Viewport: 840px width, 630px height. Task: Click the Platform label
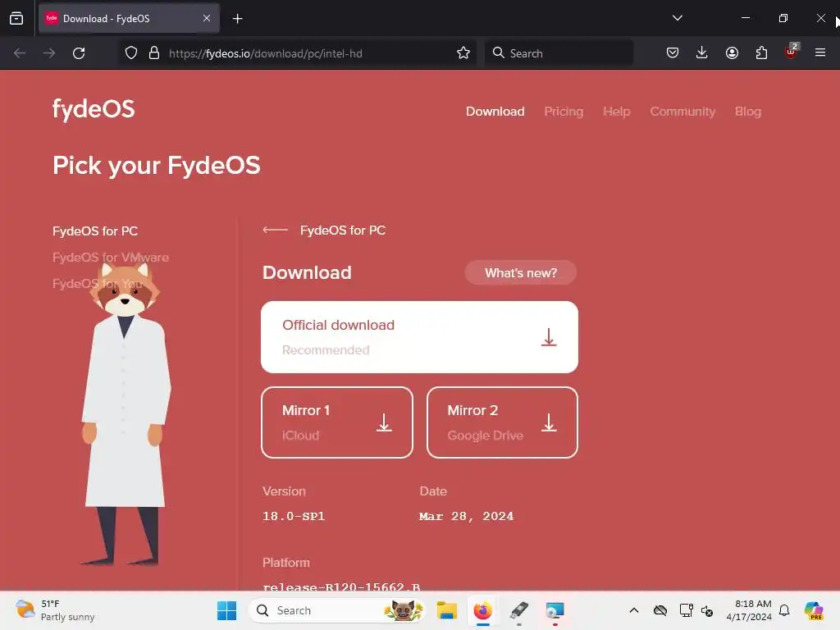[286, 563]
